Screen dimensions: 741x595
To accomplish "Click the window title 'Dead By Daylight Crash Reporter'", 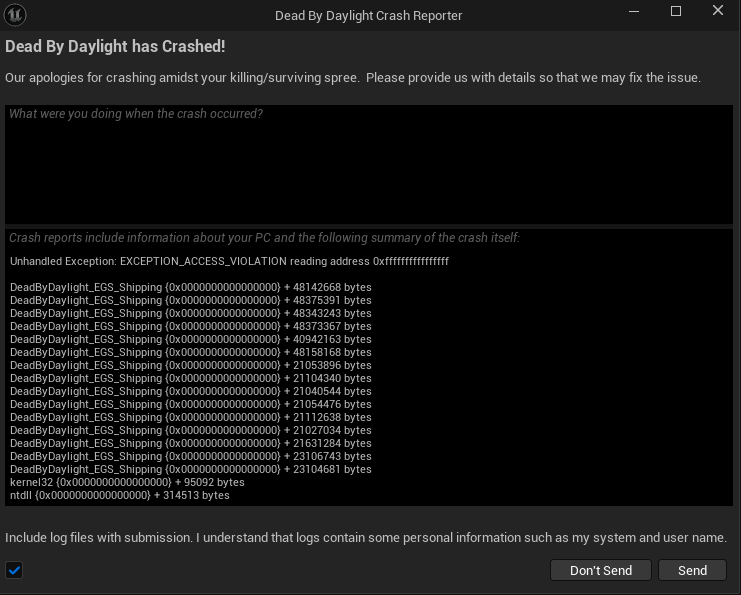I will pyautogui.click(x=369, y=16).
